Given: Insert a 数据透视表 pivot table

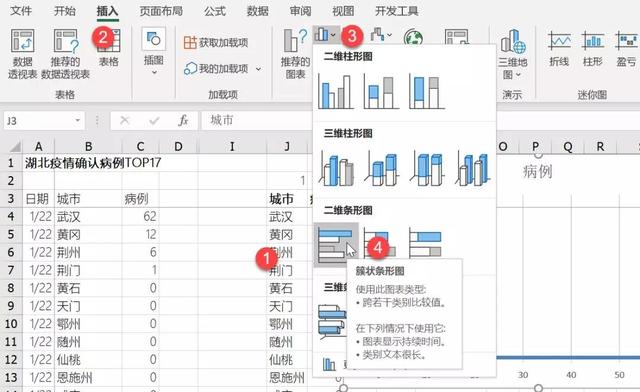Looking at the screenshot, I should pyautogui.click(x=22, y=53).
